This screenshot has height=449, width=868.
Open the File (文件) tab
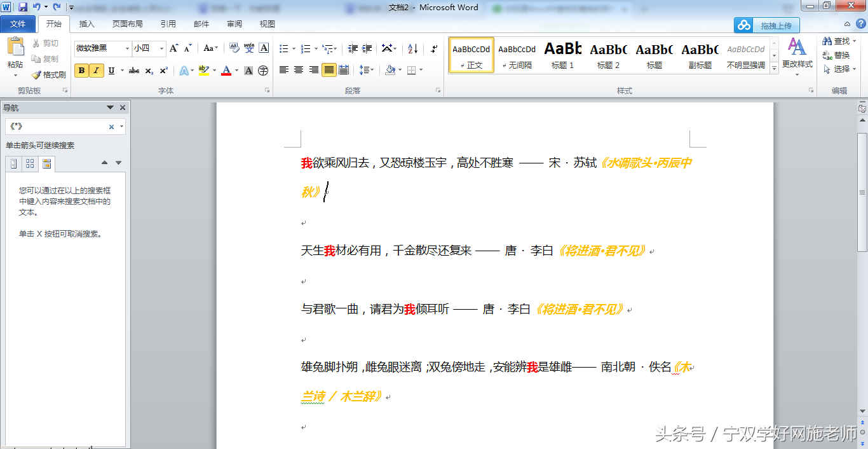tap(18, 24)
